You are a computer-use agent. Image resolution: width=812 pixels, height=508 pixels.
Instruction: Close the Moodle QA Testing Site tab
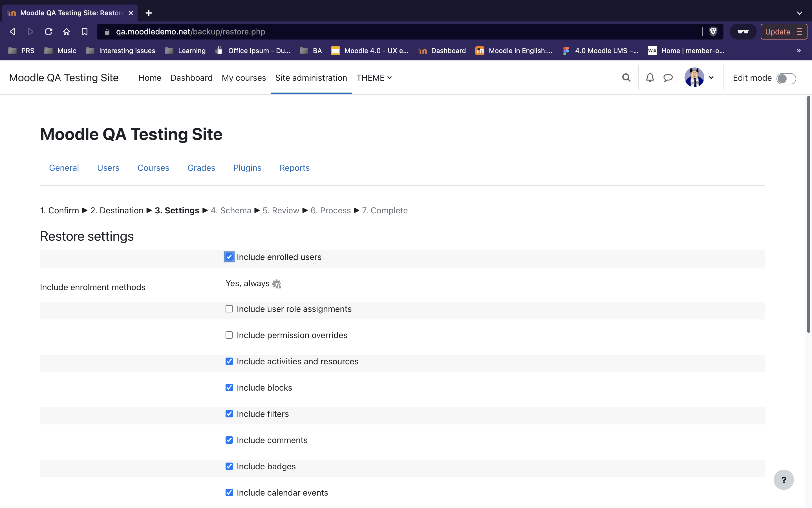[x=131, y=13]
